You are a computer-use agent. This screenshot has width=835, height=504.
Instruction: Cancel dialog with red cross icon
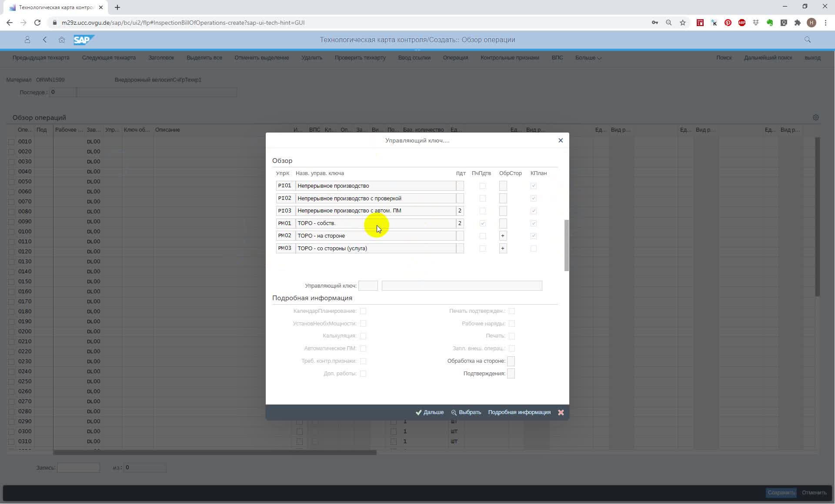tap(561, 412)
